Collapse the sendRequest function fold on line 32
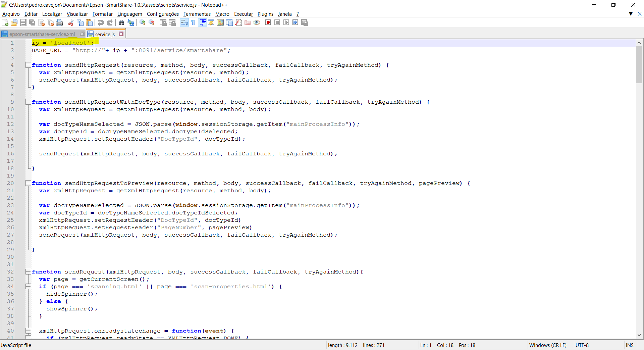644x350 pixels. pyautogui.click(x=28, y=272)
